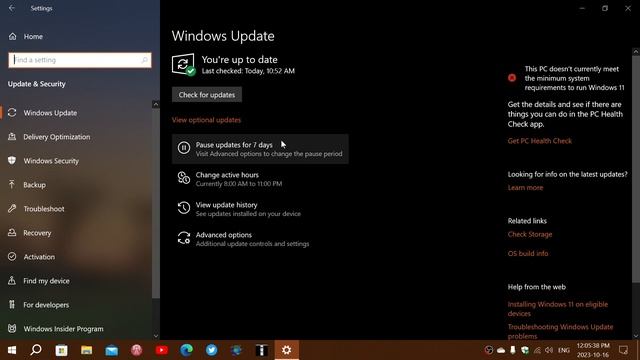Open the Windows Start menu

tap(12, 350)
